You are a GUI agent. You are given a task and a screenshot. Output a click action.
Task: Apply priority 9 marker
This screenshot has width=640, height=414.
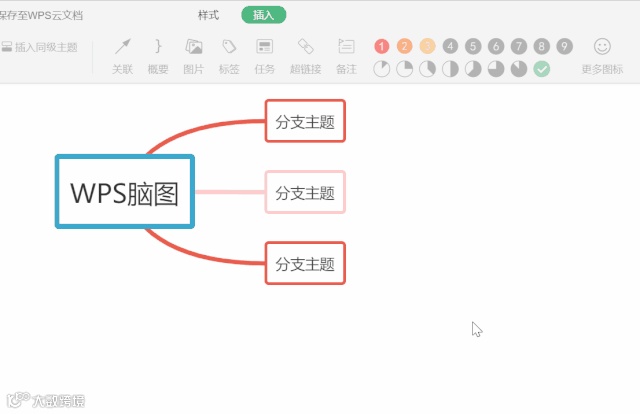564,46
